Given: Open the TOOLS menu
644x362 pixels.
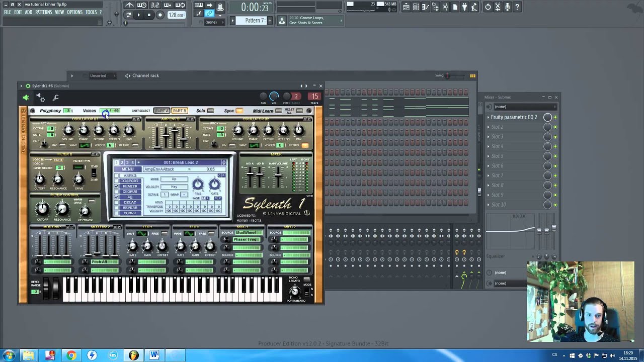Looking at the screenshot, I should pos(91,12).
